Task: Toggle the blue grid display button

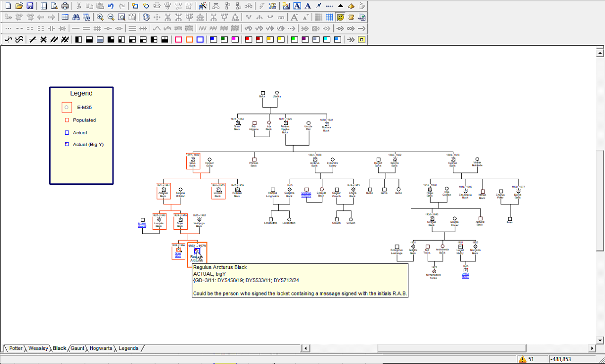Action: pyautogui.click(x=329, y=17)
